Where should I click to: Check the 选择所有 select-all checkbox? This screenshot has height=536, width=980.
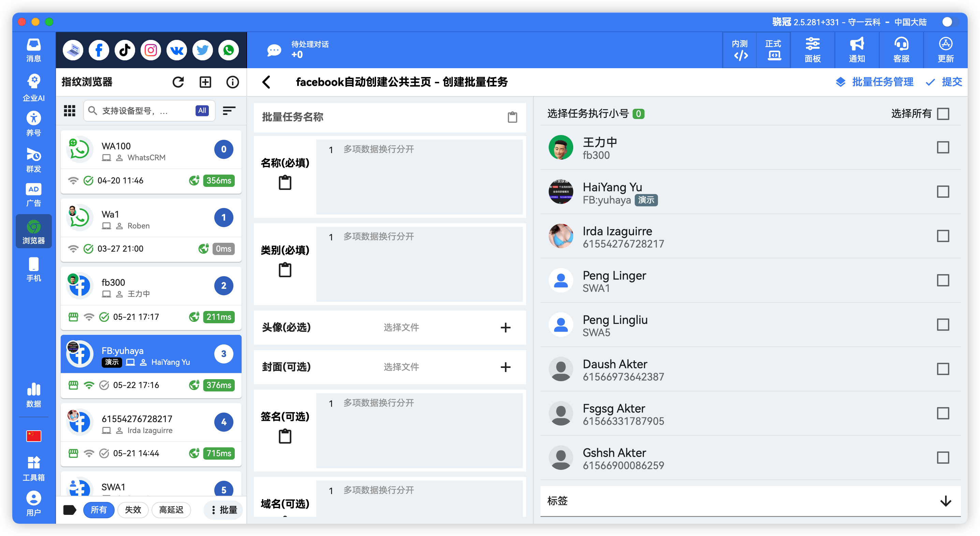tap(943, 113)
